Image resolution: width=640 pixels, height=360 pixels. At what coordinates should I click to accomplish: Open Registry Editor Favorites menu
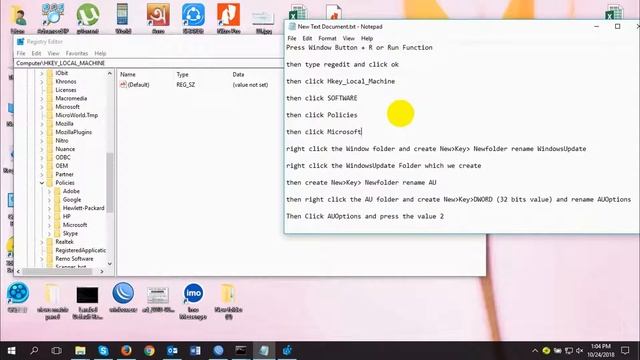[x=77, y=53]
